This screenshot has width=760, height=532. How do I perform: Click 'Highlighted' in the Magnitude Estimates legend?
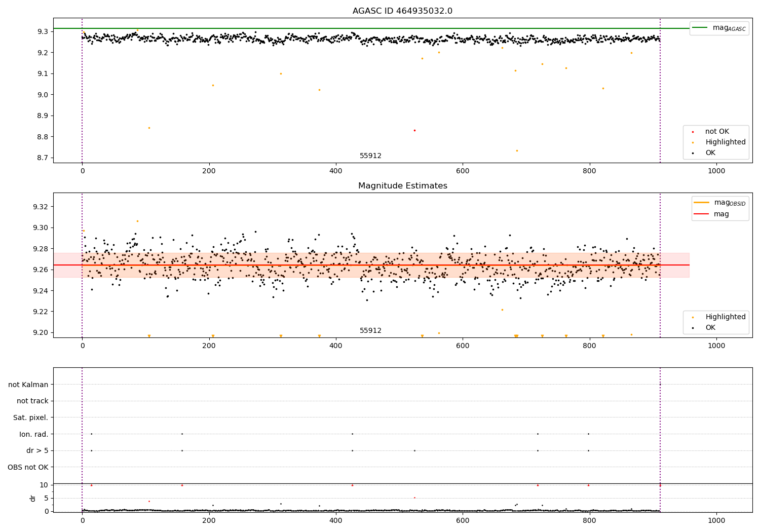726,317
